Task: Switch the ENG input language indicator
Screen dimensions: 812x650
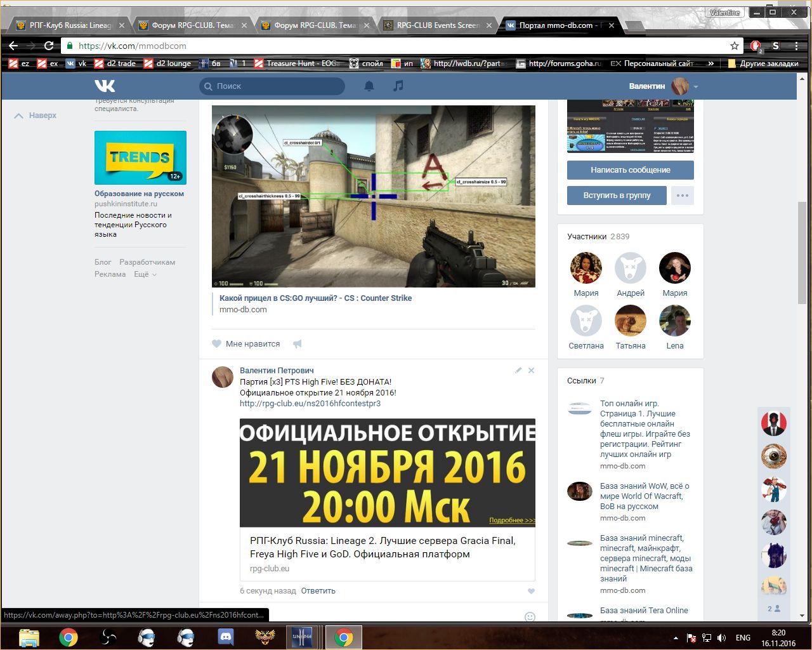Action: click(743, 638)
